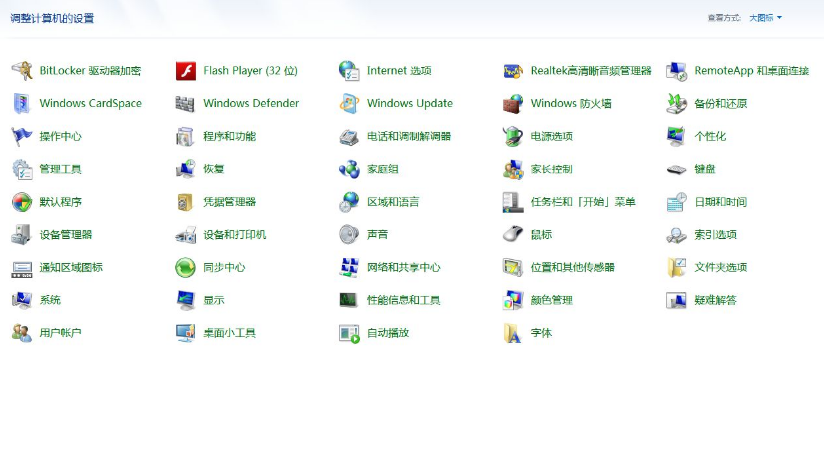Open the 索引选项 link
Screen dimensions: 824x450
pos(715,234)
